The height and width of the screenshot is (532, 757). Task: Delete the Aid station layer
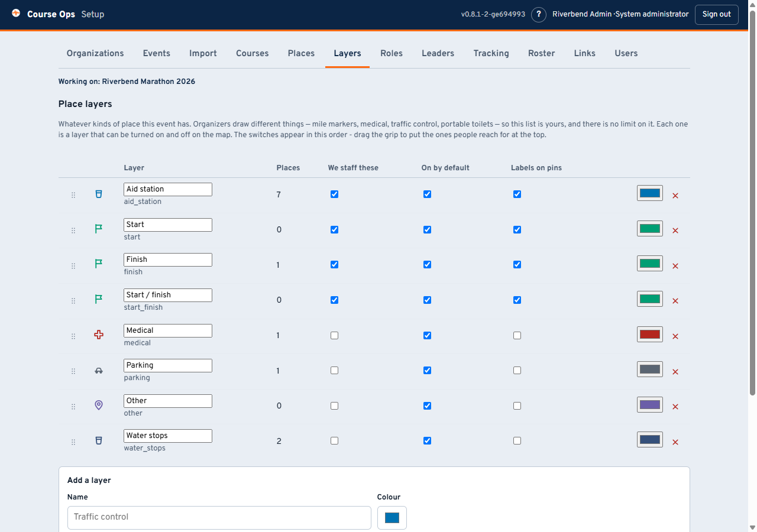[x=675, y=196]
